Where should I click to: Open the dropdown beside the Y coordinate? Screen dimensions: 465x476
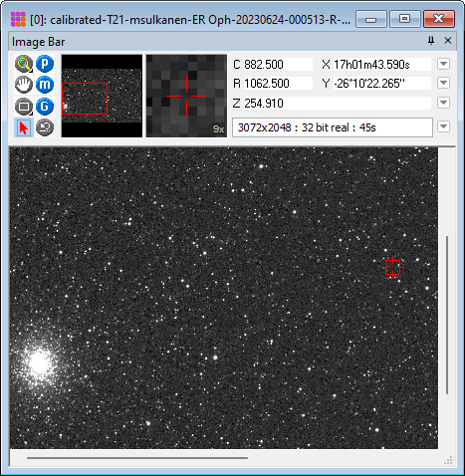pos(443,83)
